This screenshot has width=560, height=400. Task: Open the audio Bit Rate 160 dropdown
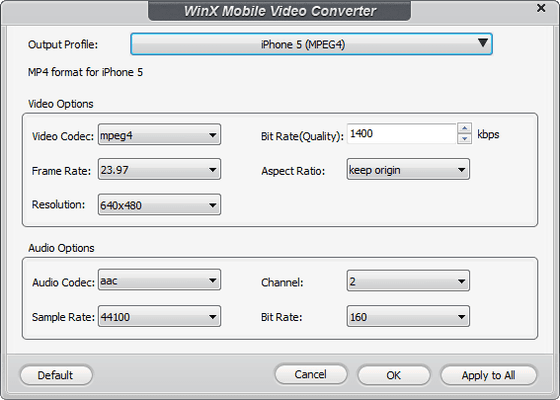point(408,316)
